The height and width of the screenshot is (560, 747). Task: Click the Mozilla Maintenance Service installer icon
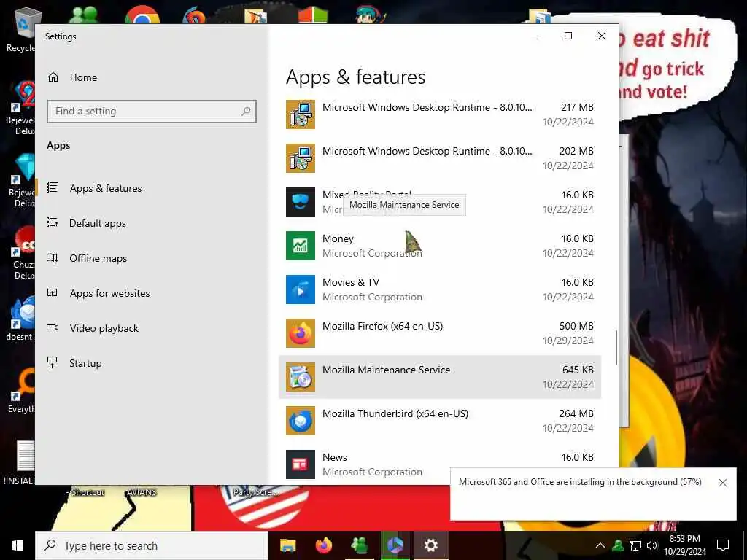click(x=300, y=377)
